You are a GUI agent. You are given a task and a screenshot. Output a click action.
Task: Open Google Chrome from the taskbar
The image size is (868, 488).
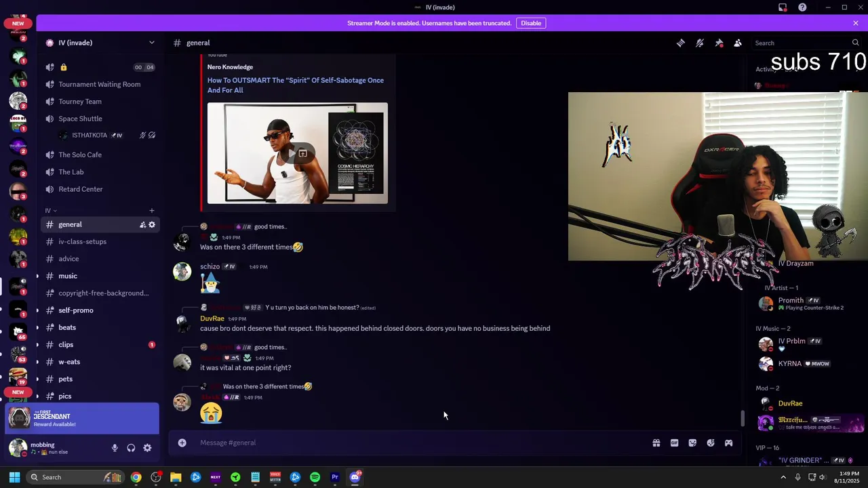click(136, 477)
